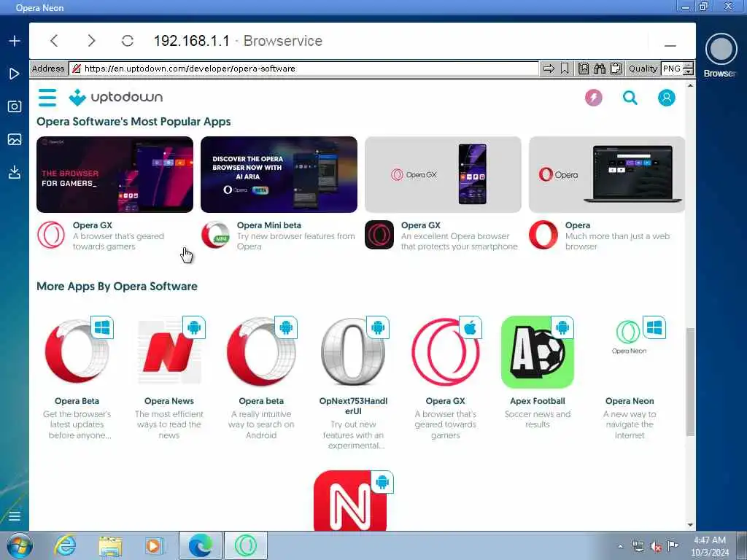This screenshot has width=747, height=560.
Task: Click Opera 'Much more than just a web browser' title
Action: point(578,225)
